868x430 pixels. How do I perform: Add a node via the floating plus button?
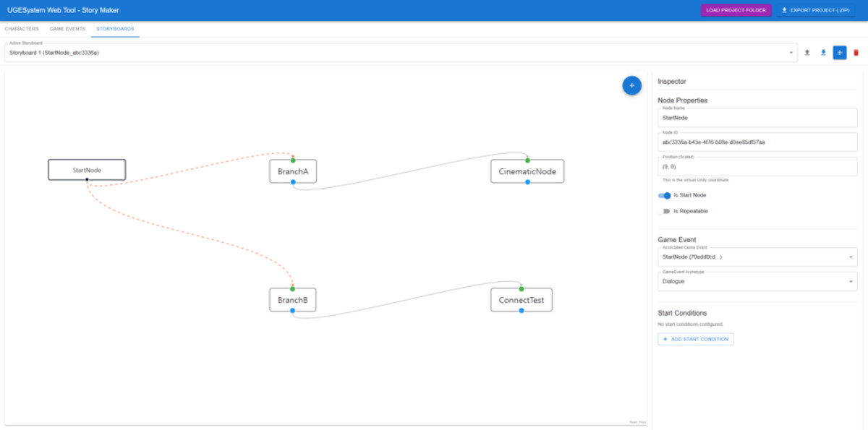point(631,85)
